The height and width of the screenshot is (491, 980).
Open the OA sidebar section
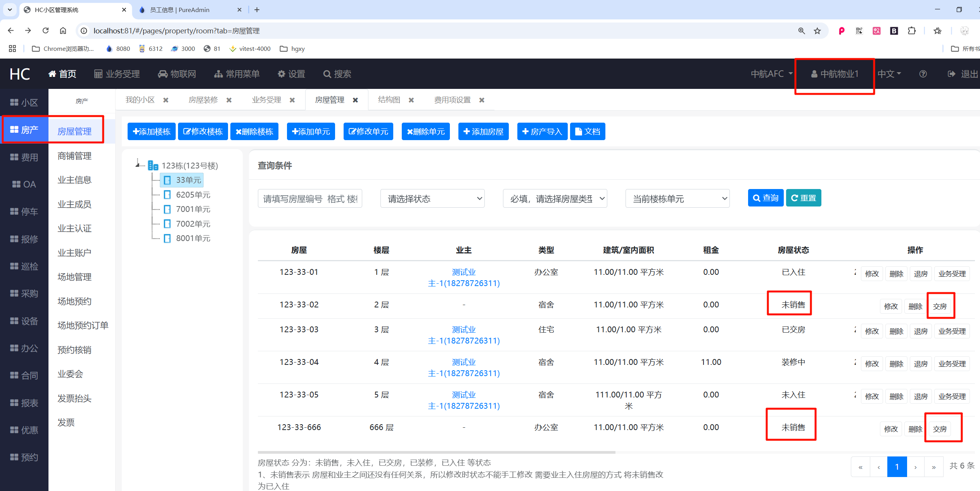coord(24,184)
